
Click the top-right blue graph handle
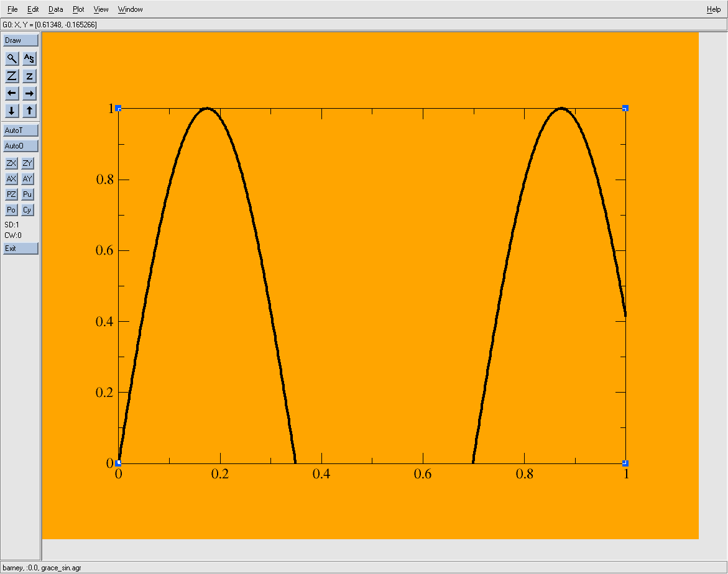(625, 108)
